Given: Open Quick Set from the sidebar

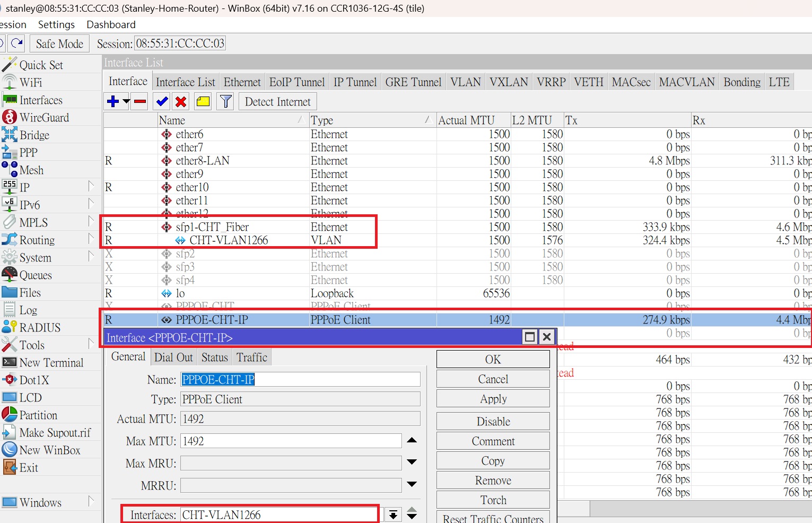Looking at the screenshot, I should [41, 65].
